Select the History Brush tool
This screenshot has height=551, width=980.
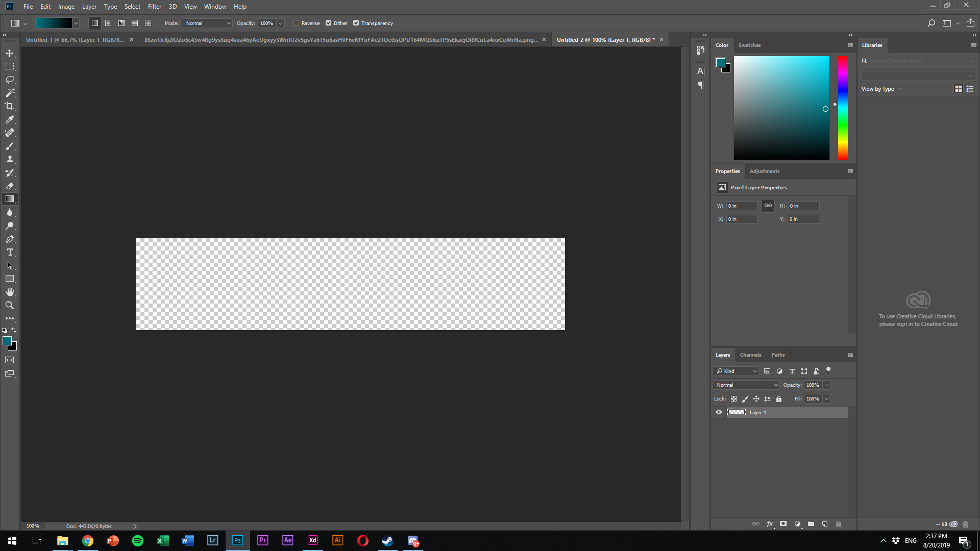(x=10, y=172)
